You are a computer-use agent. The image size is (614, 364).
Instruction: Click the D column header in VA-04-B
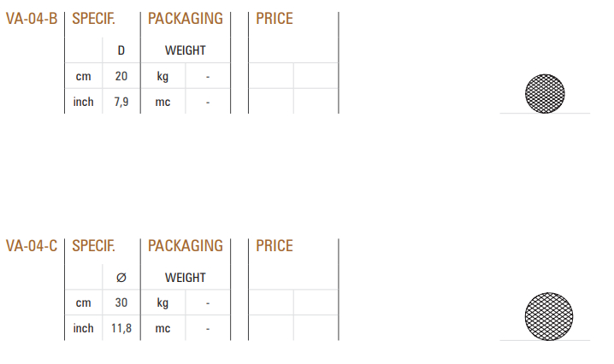click(121, 50)
